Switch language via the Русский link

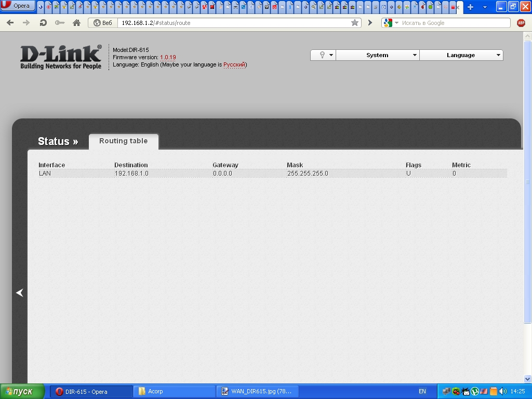(x=234, y=64)
